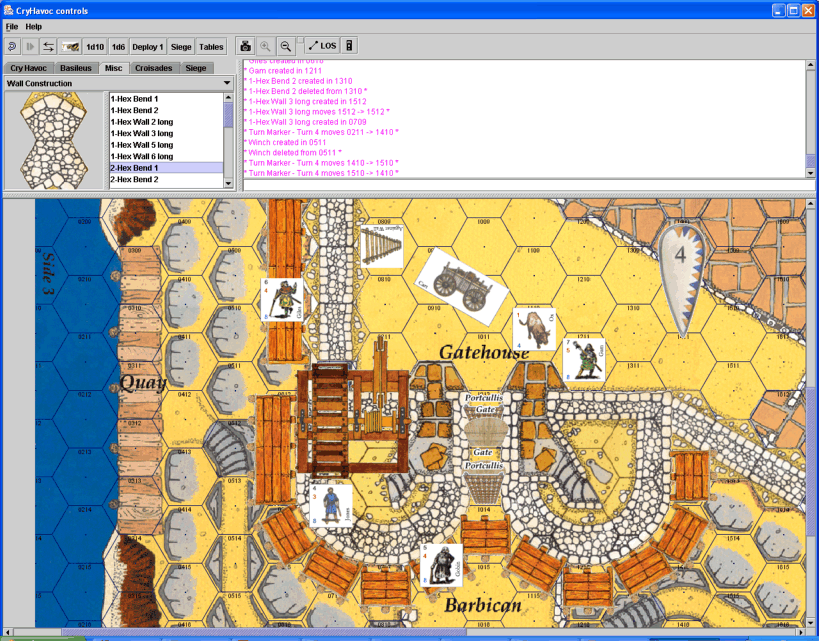Select 1-Hex Wall 6 long
The image size is (819, 641).
pyautogui.click(x=166, y=156)
